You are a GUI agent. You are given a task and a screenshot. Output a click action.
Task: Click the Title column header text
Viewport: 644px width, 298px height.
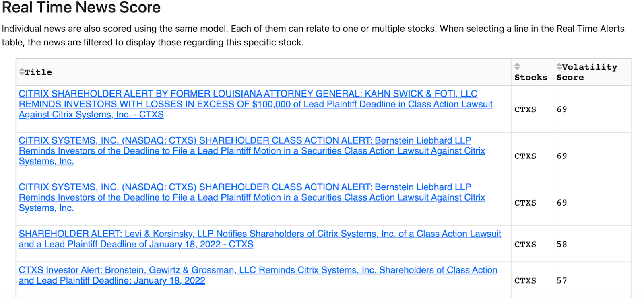(38, 72)
